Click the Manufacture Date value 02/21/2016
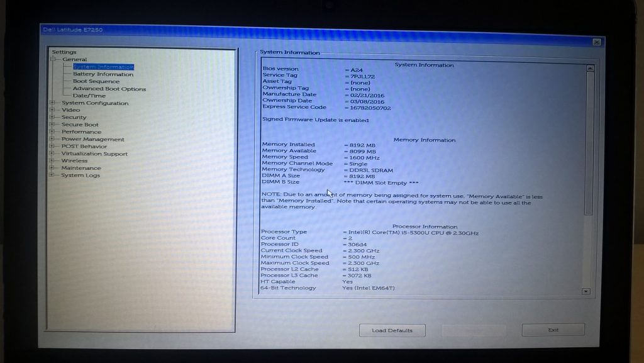 coord(367,95)
